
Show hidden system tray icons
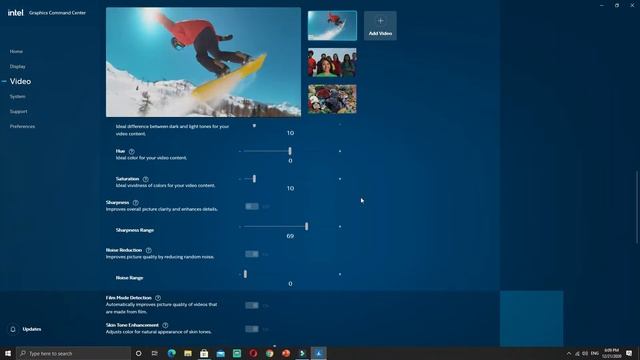[x=569, y=353]
